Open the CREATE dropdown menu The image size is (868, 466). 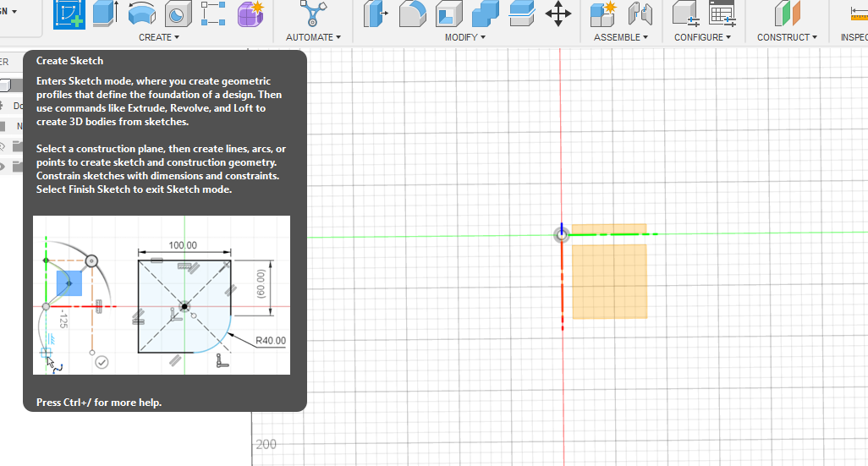point(159,37)
